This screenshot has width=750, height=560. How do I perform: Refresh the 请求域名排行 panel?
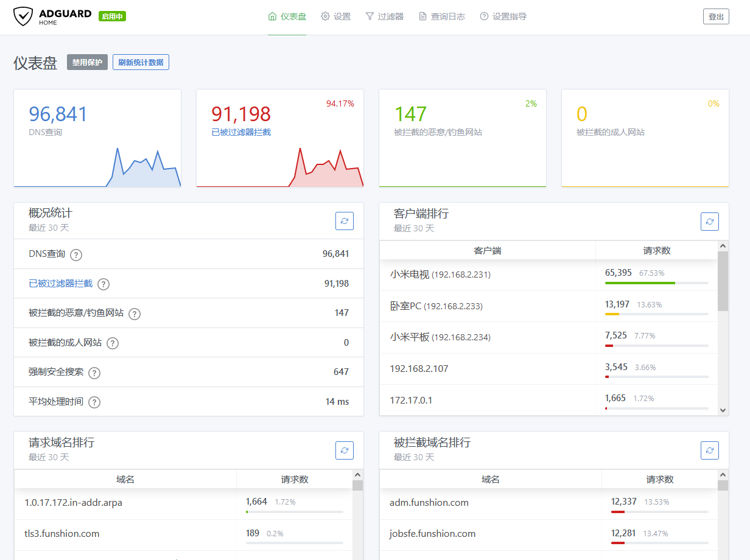tap(345, 450)
